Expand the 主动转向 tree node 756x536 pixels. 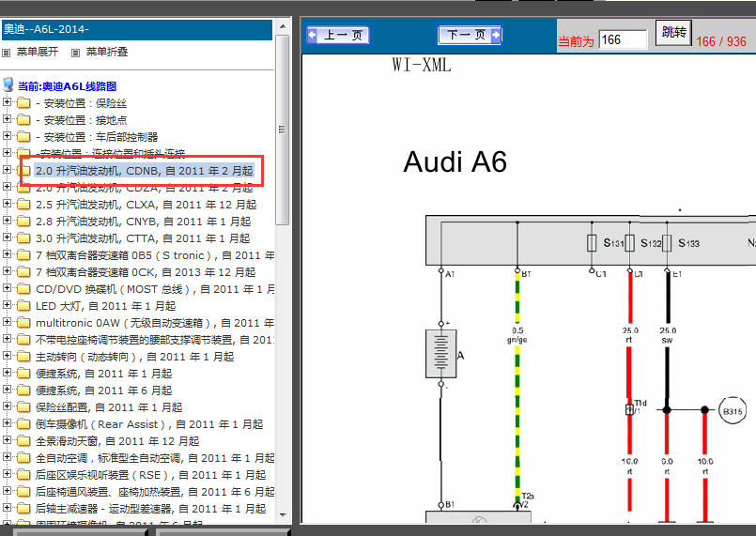7,355
